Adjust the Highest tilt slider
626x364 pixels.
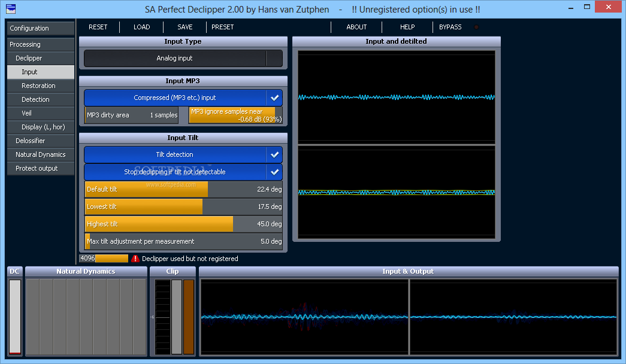[x=184, y=225]
